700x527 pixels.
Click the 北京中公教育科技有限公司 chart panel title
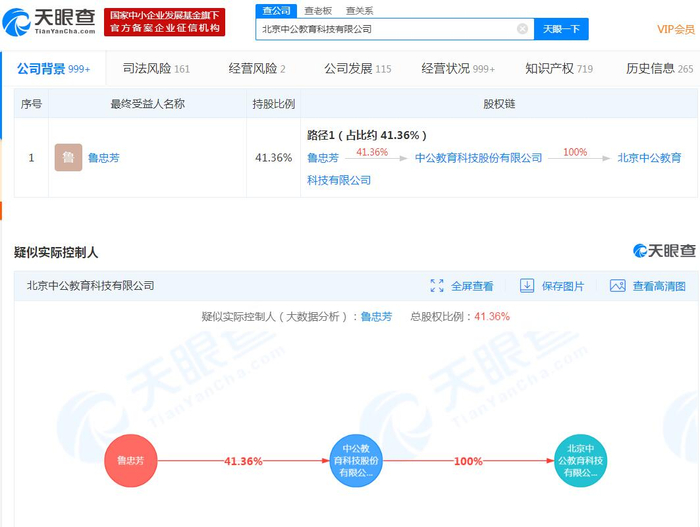tap(91, 286)
